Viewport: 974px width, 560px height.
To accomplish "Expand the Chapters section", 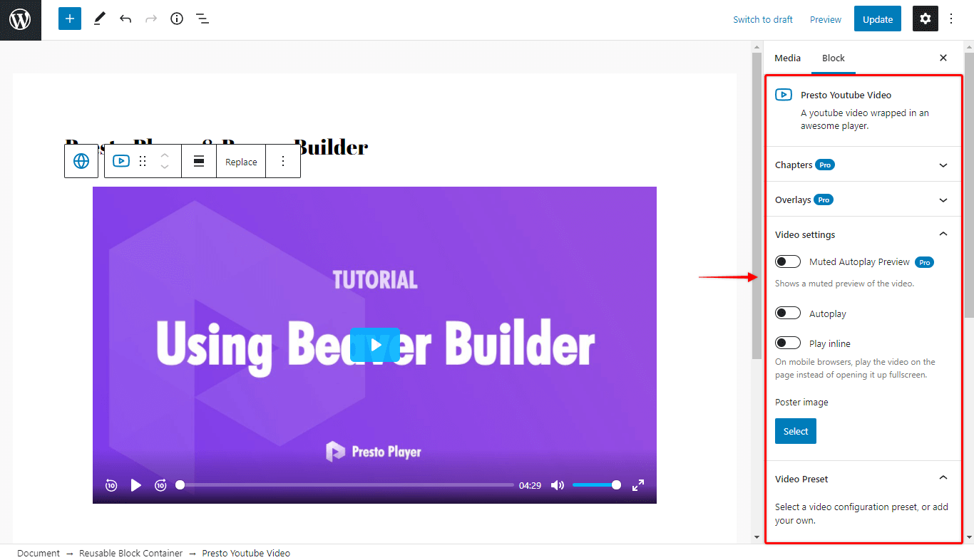I will pos(862,165).
